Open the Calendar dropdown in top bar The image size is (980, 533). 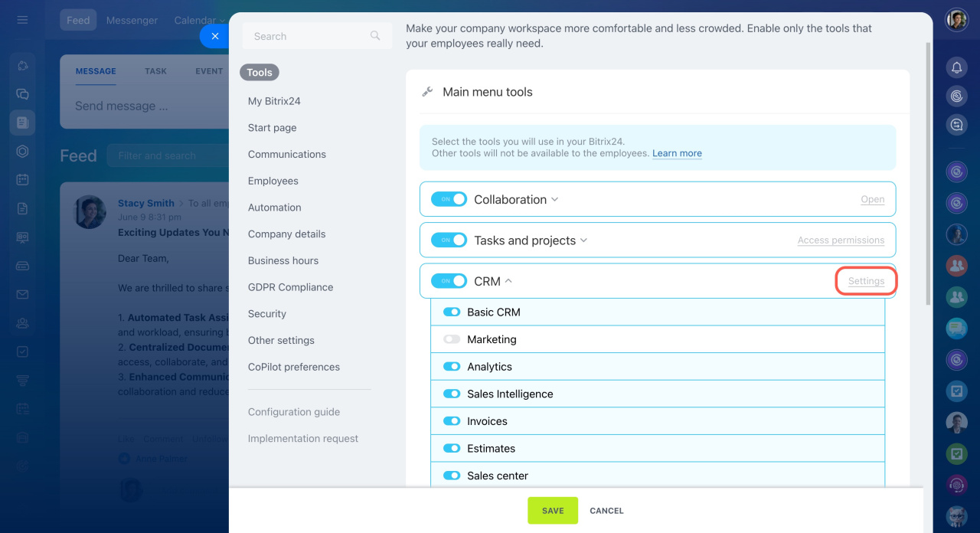click(x=200, y=21)
